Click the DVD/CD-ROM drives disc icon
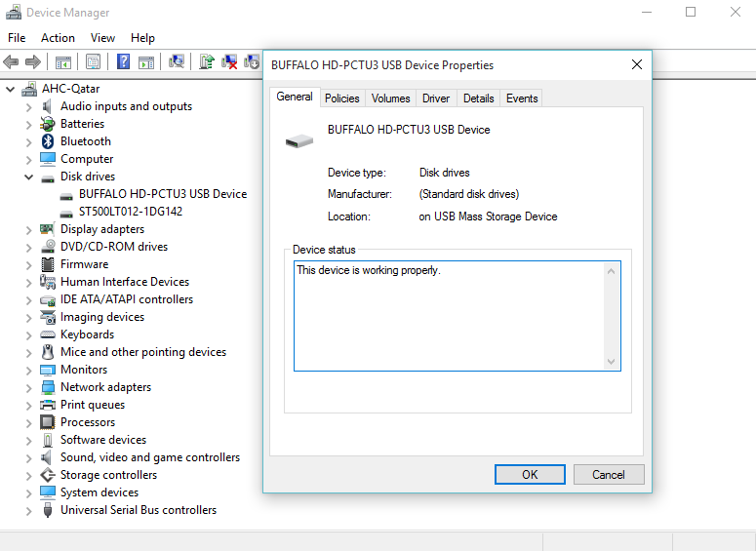The image size is (756, 551). coord(47,247)
